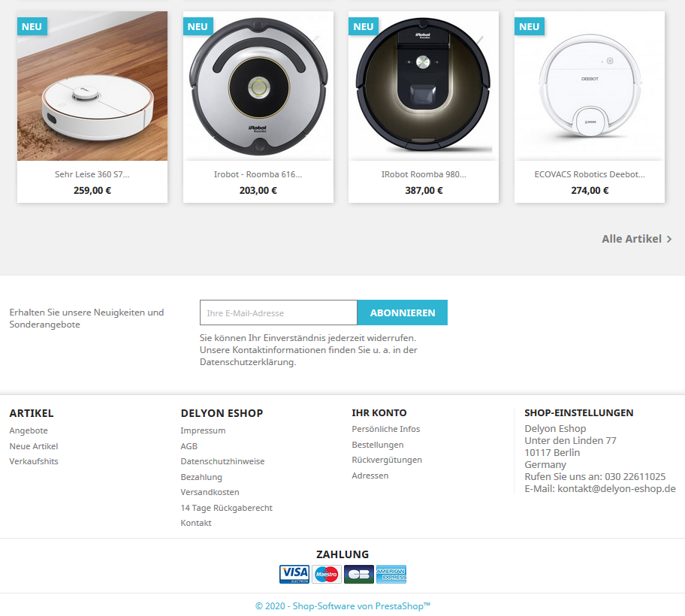Open the Impressum footer link

(x=203, y=430)
